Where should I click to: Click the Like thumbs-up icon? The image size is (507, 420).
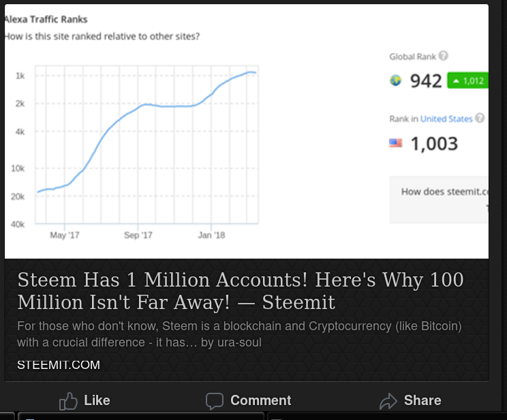click(68, 401)
